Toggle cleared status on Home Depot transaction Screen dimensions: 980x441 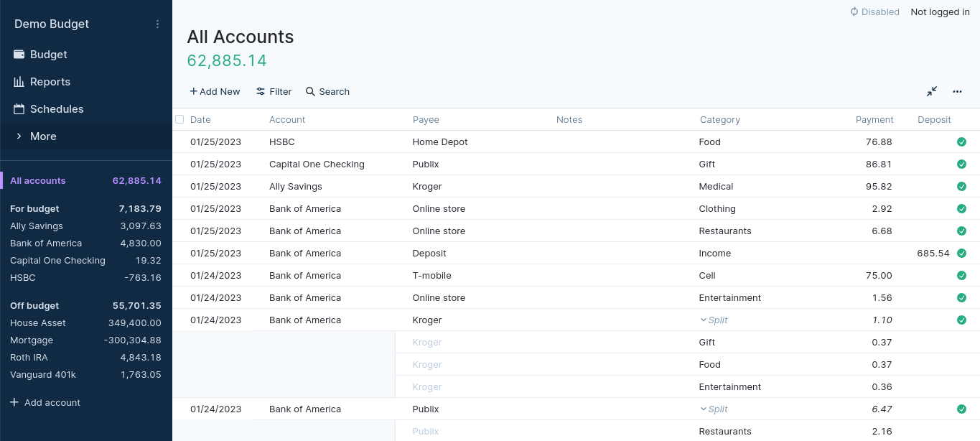tap(961, 142)
